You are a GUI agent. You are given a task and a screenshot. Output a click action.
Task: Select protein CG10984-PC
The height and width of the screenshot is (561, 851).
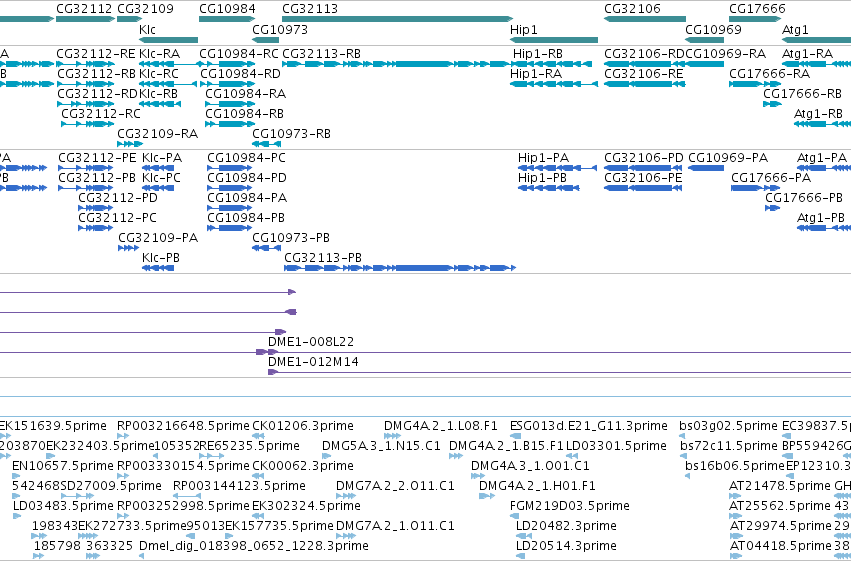(x=246, y=158)
